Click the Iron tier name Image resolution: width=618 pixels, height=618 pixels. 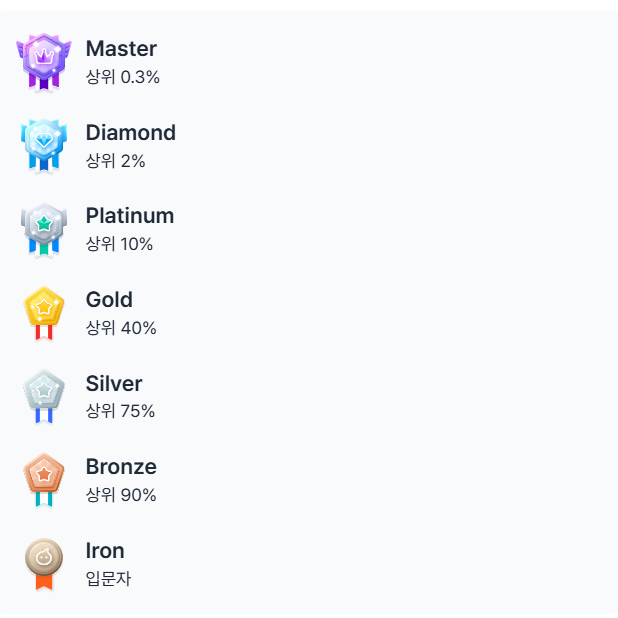[105, 550]
